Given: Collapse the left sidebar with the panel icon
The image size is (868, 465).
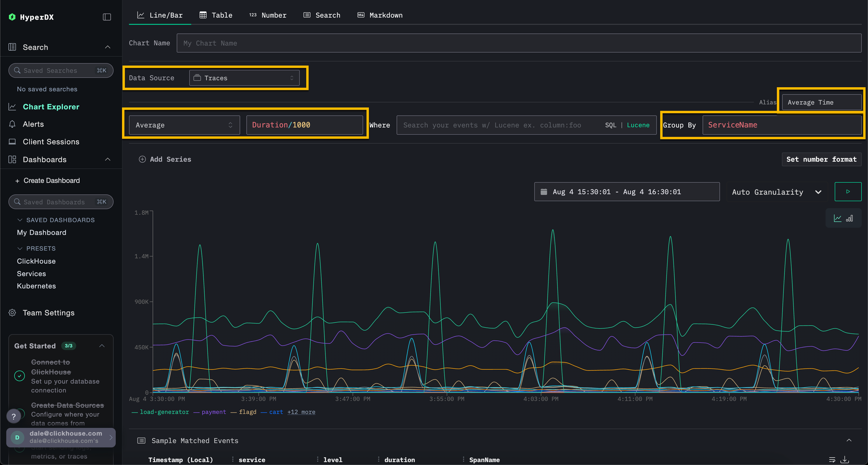Looking at the screenshot, I should pyautogui.click(x=107, y=17).
